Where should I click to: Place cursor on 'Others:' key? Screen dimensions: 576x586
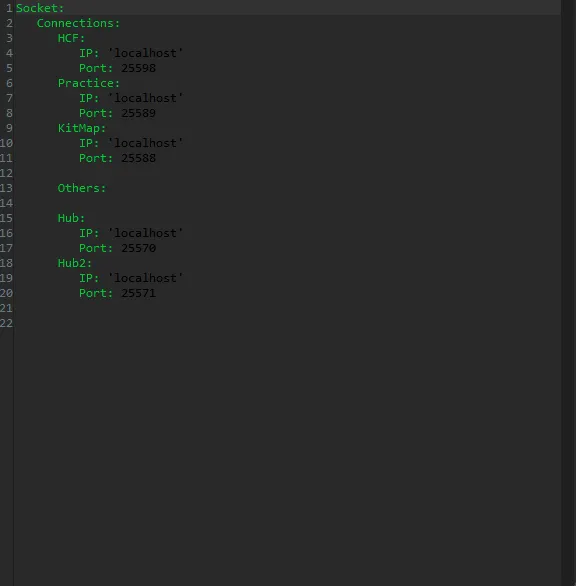point(82,188)
